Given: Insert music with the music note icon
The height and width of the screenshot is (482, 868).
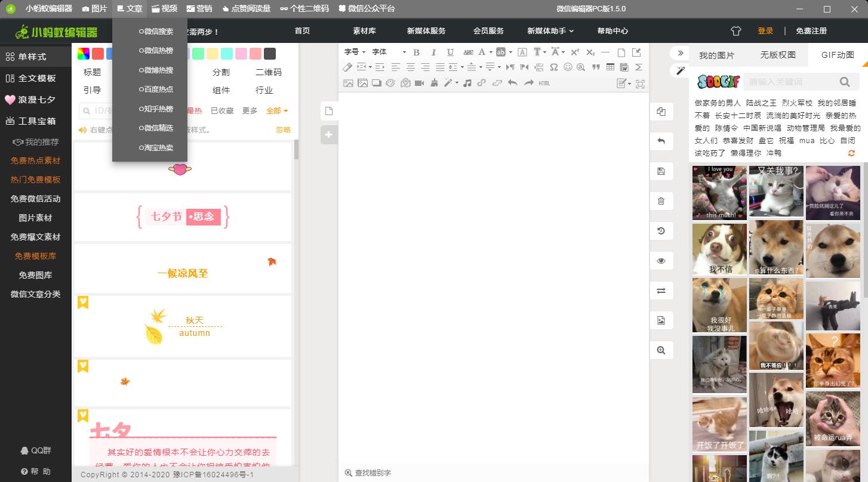Looking at the screenshot, I should 467,84.
